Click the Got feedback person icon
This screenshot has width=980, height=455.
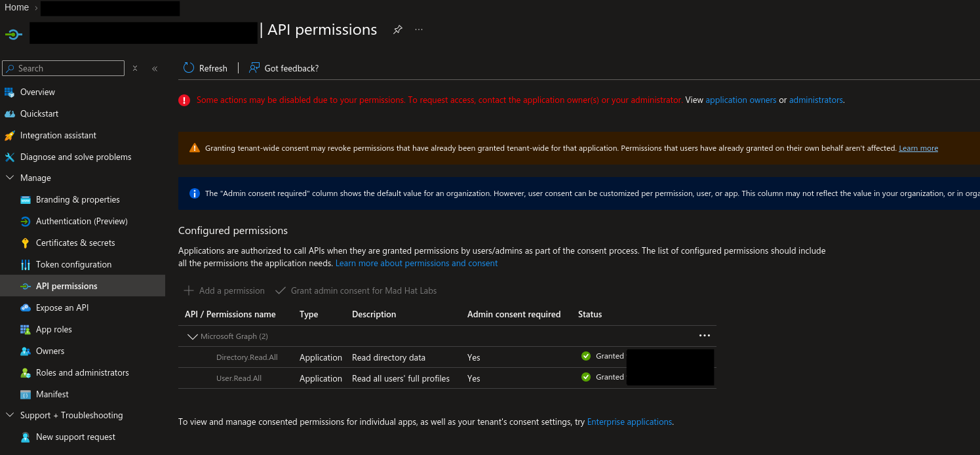(x=254, y=68)
